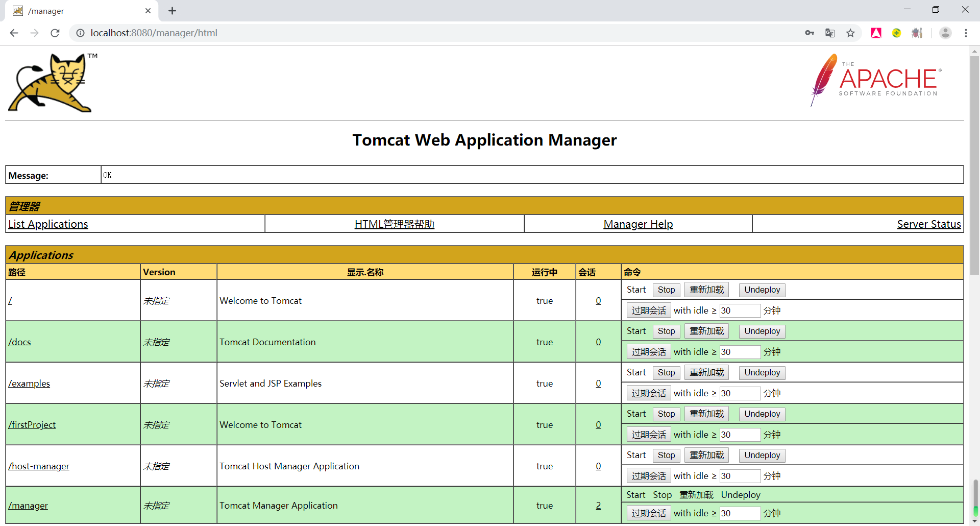980x526 pixels.
Task: Open the / root application path
Action: [10, 301]
